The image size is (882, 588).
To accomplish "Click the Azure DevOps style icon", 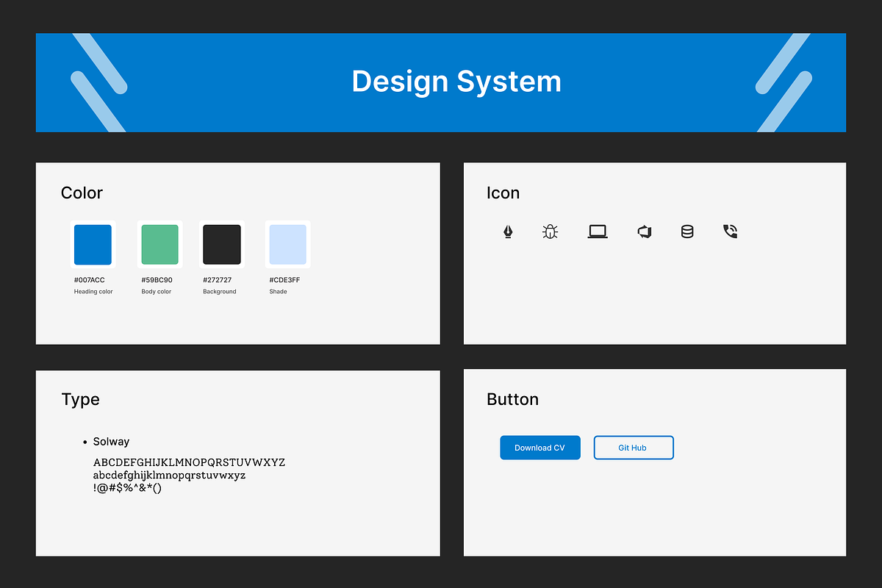I will [x=645, y=232].
